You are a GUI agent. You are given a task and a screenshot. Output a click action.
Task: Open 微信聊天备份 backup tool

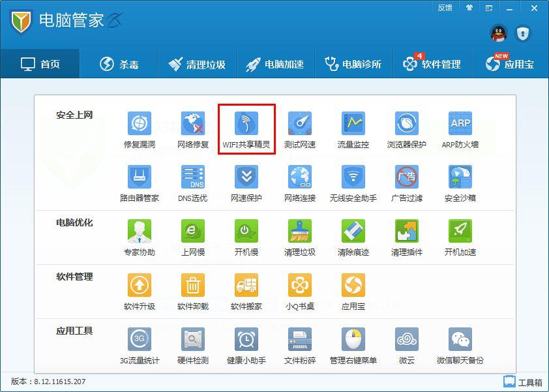[x=460, y=346]
